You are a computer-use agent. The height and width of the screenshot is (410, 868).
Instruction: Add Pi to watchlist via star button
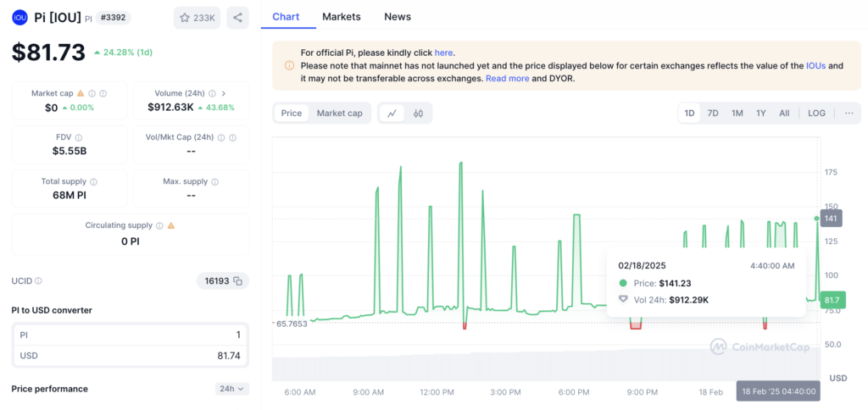click(197, 18)
